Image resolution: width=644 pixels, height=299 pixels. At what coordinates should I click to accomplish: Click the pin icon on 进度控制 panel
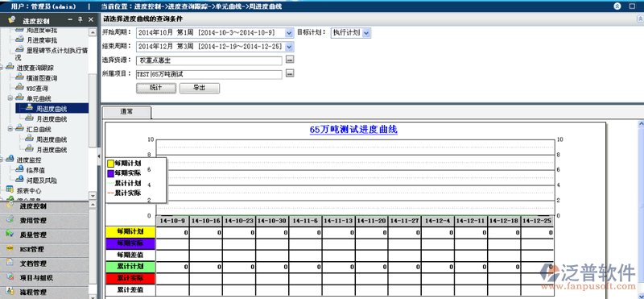pyautogui.click(x=80, y=19)
